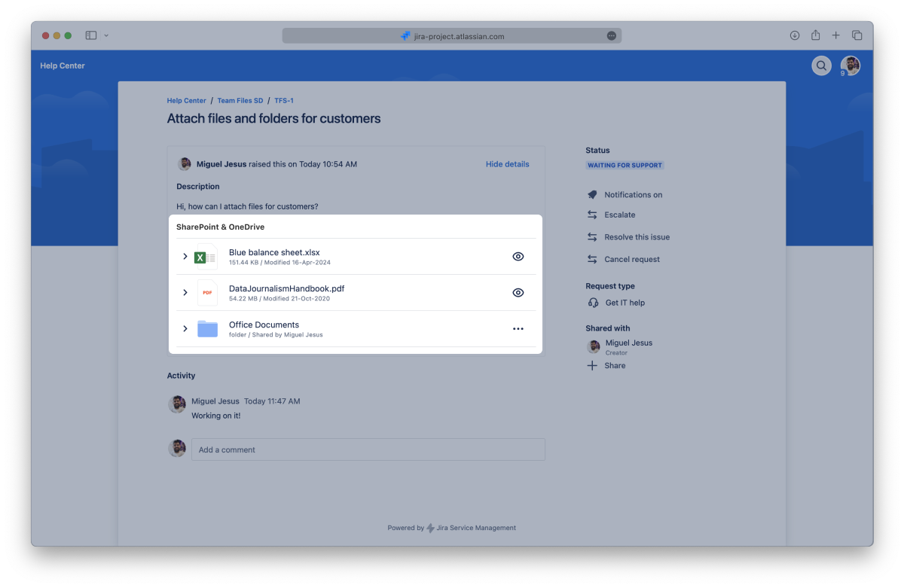Open the user profile avatar menu
This screenshot has height=588, width=904.
click(x=850, y=66)
